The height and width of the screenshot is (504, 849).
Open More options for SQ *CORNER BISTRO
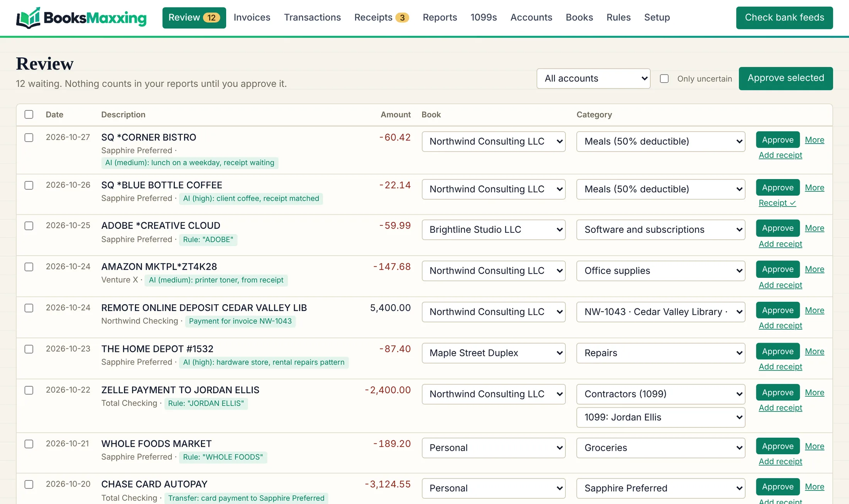pyautogui.click(x=814, y=140)
